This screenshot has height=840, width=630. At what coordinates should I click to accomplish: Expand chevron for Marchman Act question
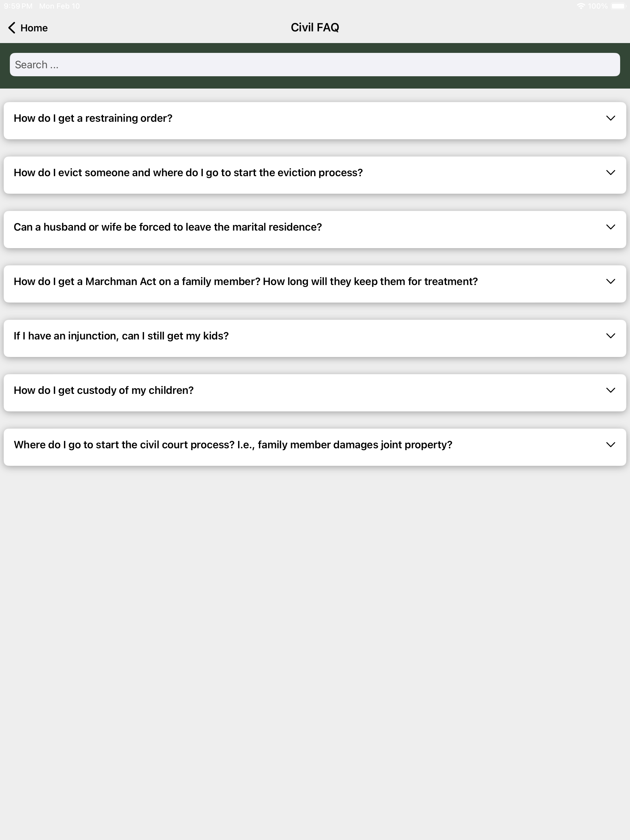tap(610, 281)
